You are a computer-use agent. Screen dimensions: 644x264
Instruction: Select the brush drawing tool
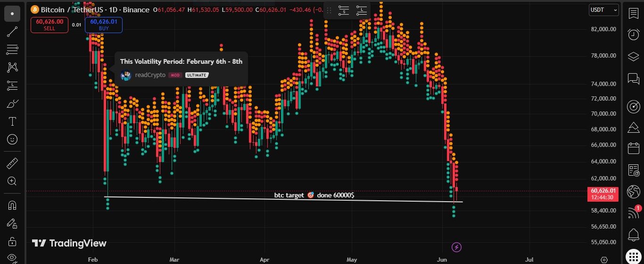[x=12, y=103]
